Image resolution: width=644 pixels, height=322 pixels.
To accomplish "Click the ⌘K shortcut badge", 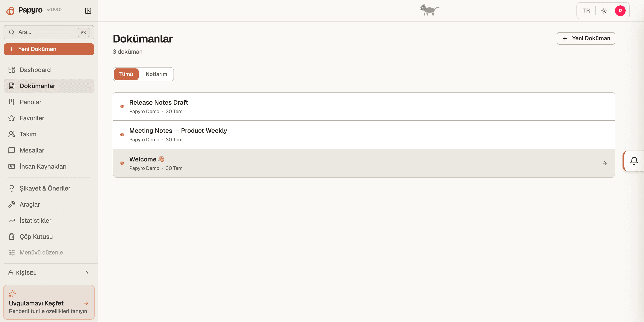I will click(x=83, y=32).
